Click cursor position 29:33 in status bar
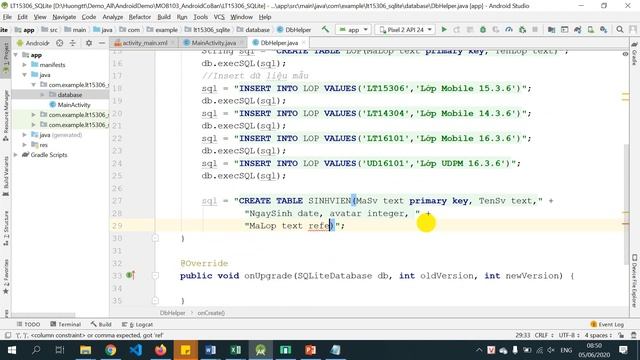The height and width of the screenshot is (360, 640). (522, 335)
